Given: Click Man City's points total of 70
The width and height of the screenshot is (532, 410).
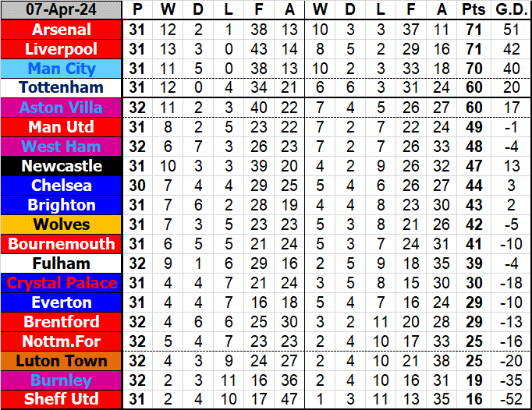Looking at the screenshot, I should [x=472, y=69].
